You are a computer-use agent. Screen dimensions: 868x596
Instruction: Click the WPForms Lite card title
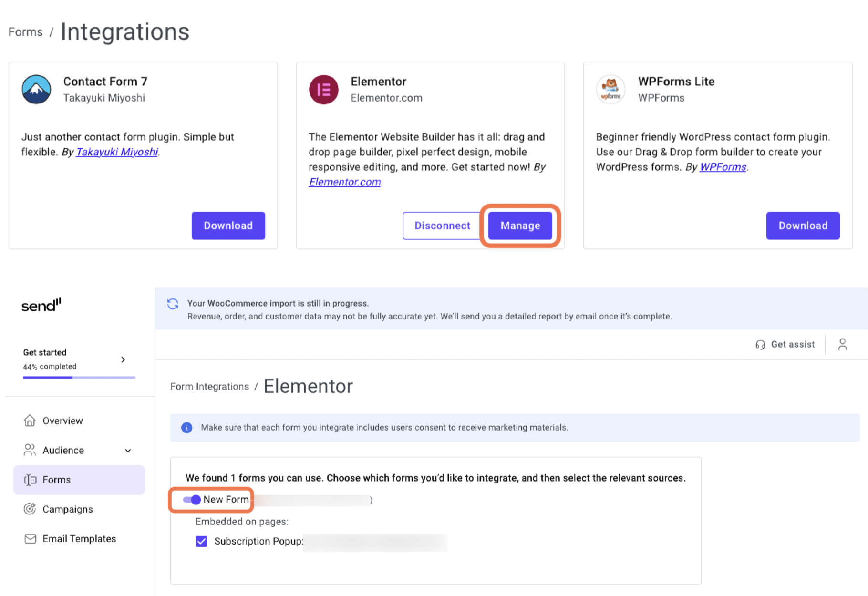click(676, 82)
